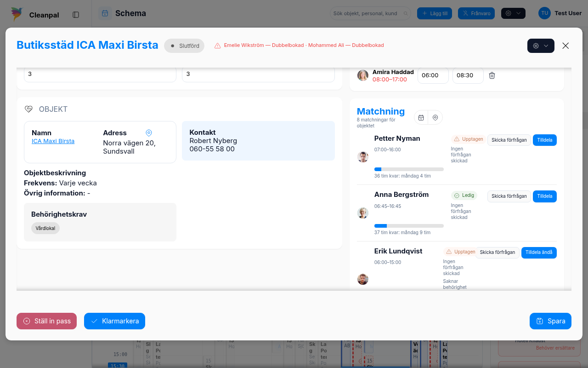Send request to Erik Lundqvist
The image size is (588, 368).
tap(497, 253)
